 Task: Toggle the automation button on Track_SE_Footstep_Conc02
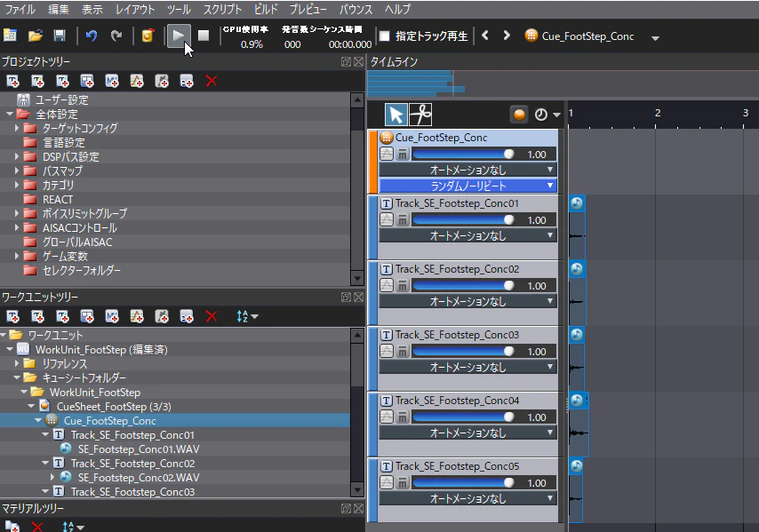(387, 286)
